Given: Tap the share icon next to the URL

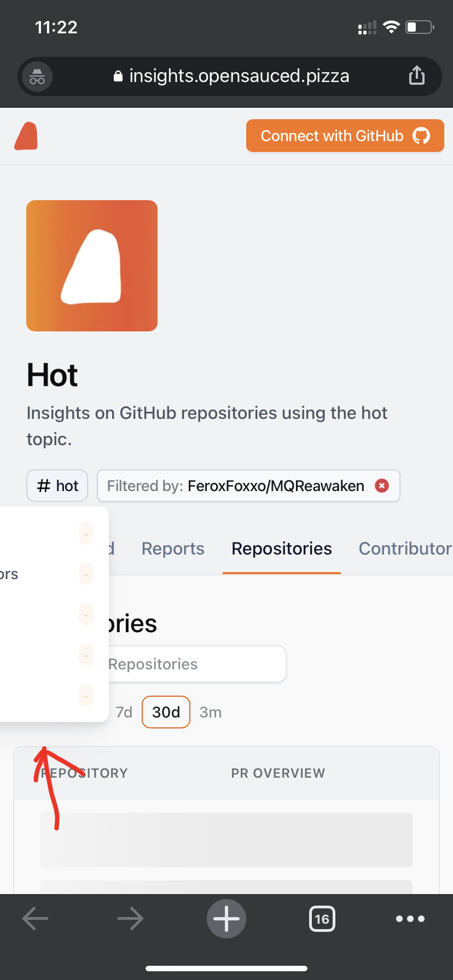Looking at the screenshot, I should pos(417,75).
